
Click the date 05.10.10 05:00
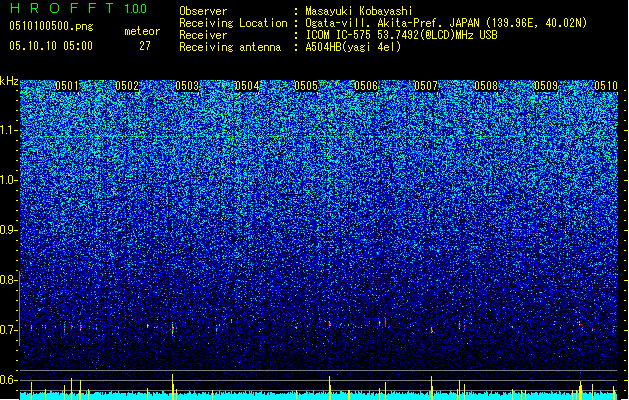click(x=51, y=46)
